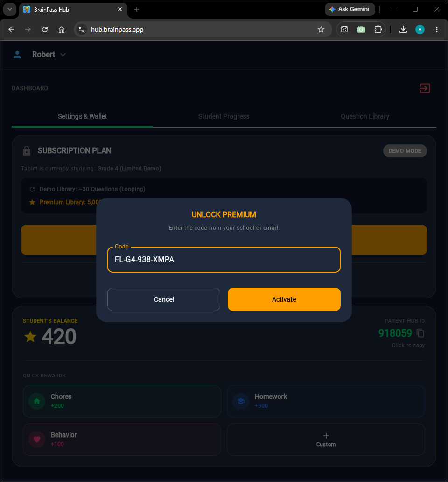Minimize the browser window

point(394,9)
